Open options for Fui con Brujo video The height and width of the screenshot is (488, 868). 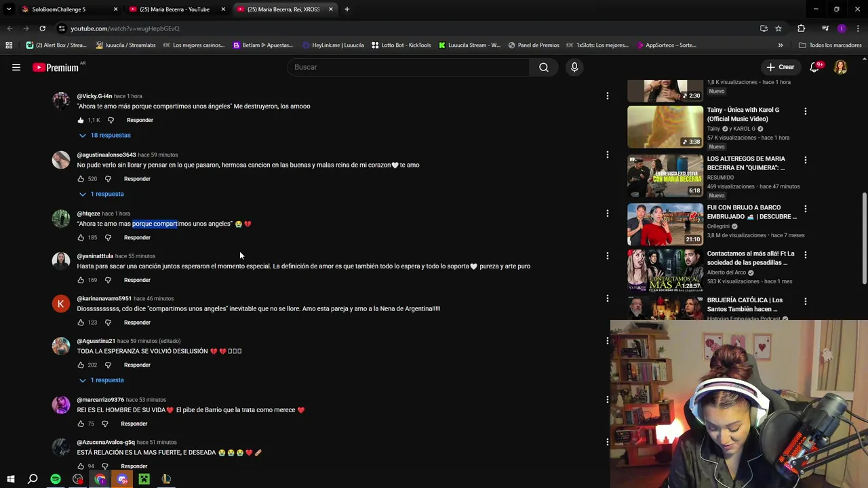pos(806,208)
